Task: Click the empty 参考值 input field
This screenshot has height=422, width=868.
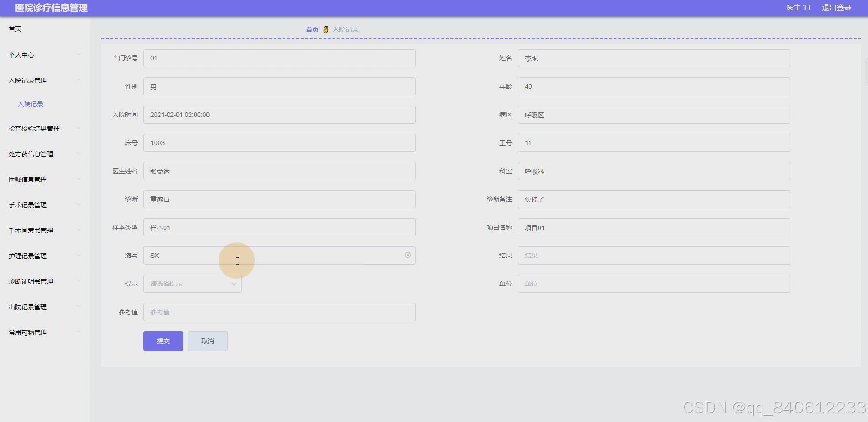Action: pyautogui.click(x=279, y=312)
